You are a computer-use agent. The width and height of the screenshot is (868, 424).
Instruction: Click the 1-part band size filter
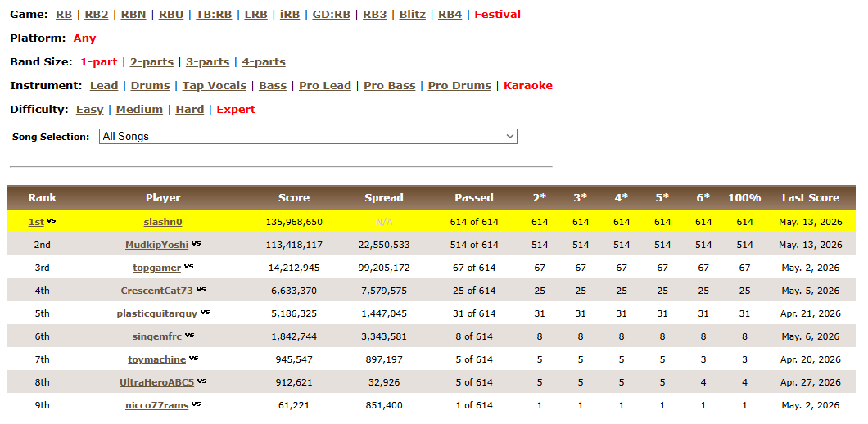click(x=98, y=62)
